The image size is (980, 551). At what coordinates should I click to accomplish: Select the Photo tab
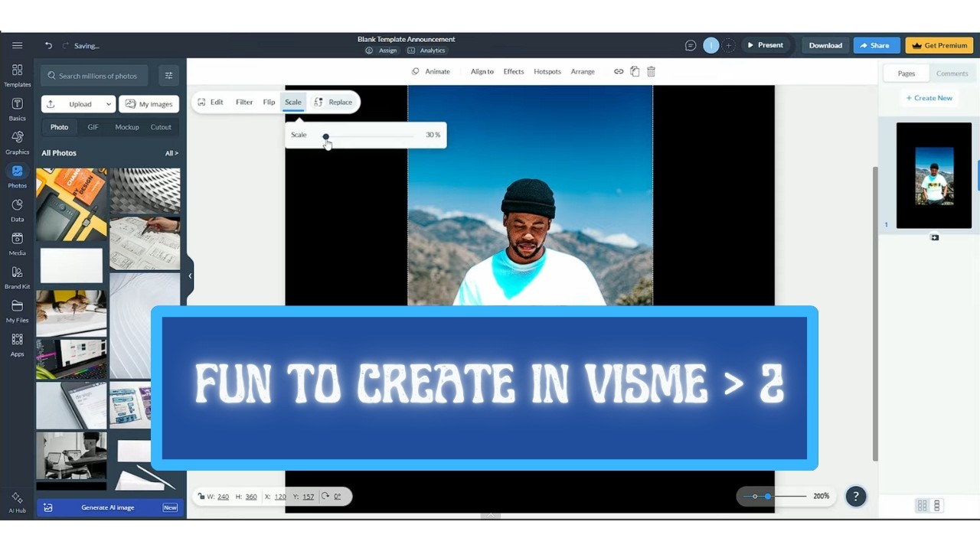(59, 127)
